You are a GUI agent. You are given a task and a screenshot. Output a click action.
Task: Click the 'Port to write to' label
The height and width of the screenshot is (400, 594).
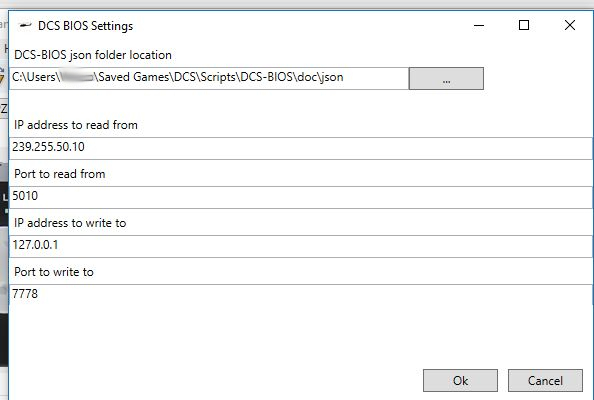click(x=54, y=272)
